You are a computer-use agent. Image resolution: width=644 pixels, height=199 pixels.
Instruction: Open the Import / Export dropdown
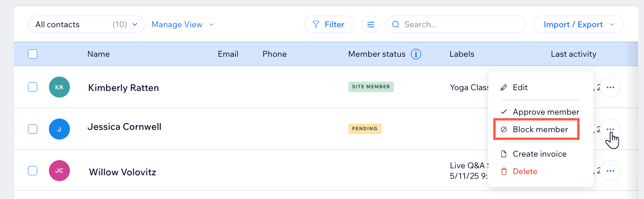[x=579, y=24]
